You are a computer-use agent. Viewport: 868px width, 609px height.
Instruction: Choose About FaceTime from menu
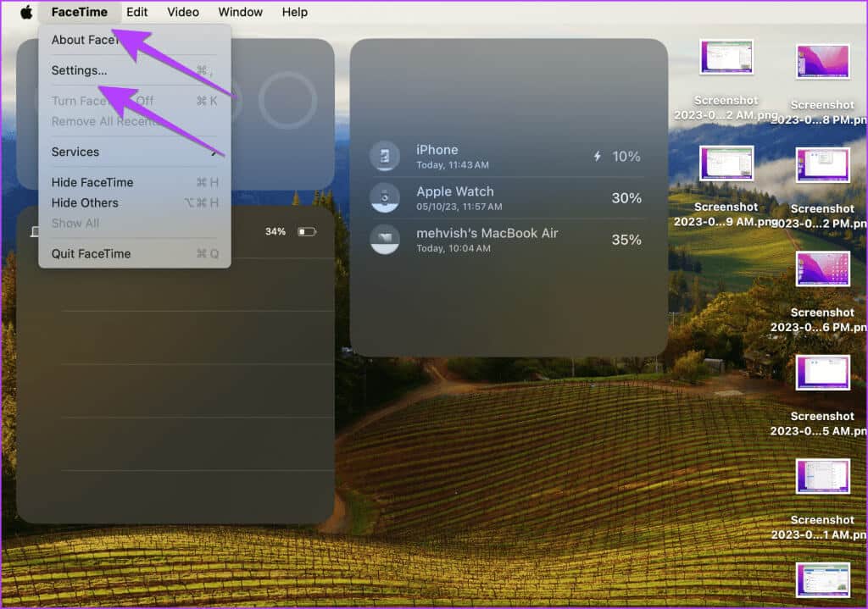click(x=135, y=40)
